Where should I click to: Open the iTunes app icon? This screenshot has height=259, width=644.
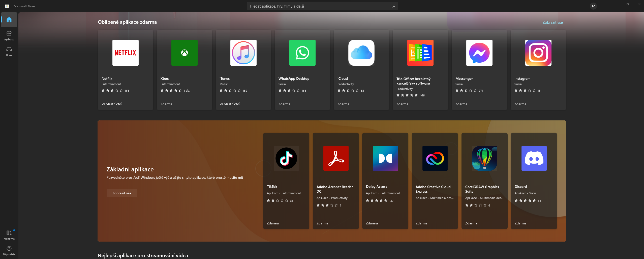243,53
